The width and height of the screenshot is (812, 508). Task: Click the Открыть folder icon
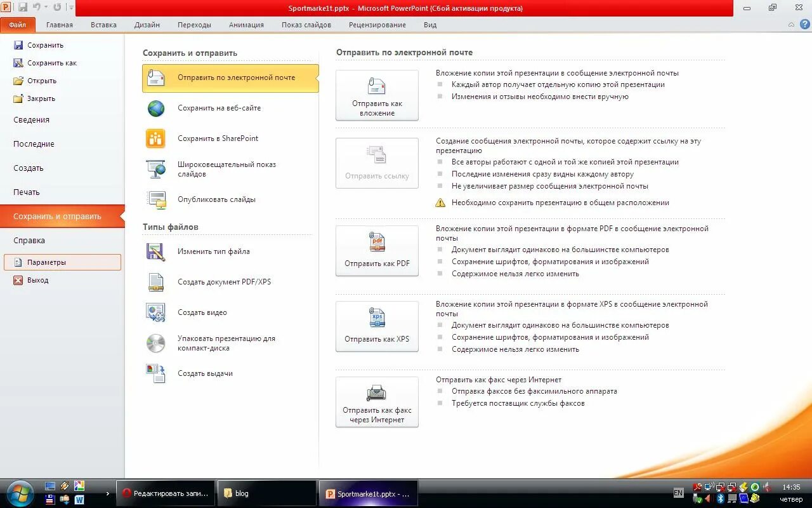(x=18, y=81)
